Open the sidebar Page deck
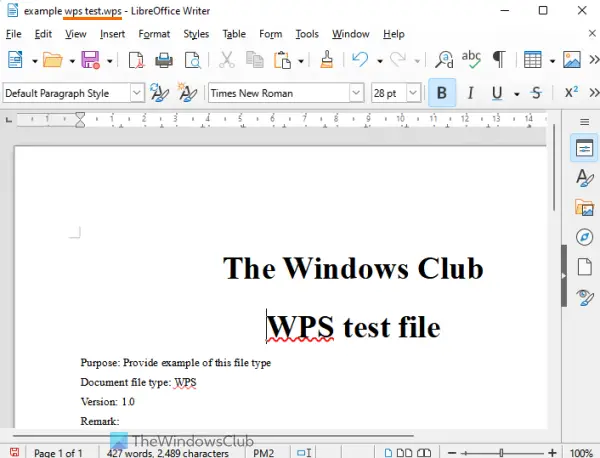This screenshot has height=458, width=600. pos(584,267)
